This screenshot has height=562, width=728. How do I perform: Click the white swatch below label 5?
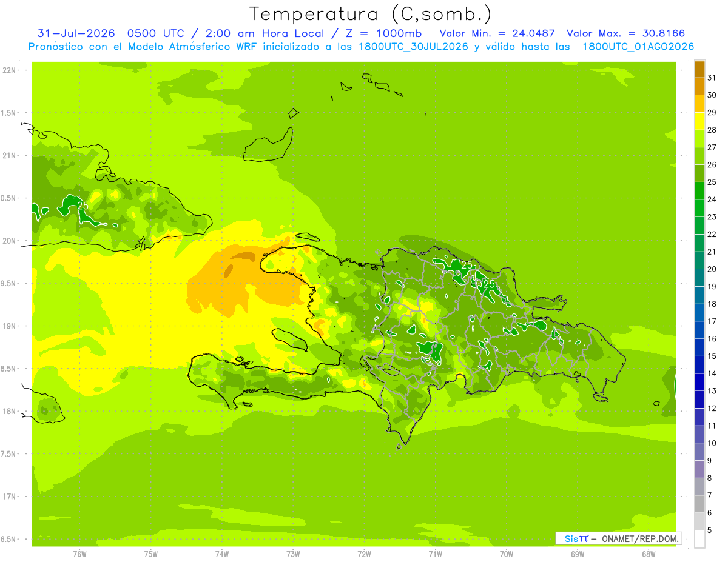pos(699,539)
